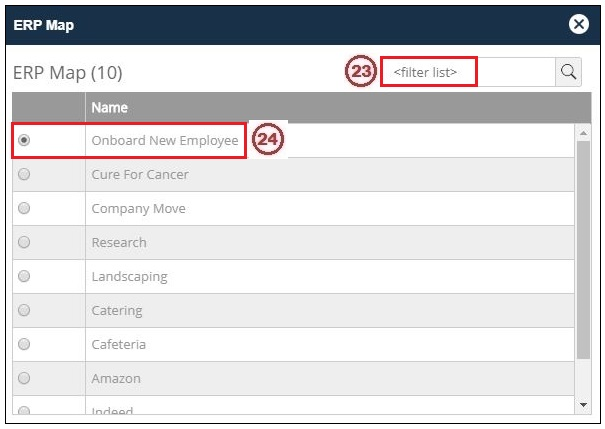The width and height of the screenshot is (605, 429).
Task: Choose the Company Move radio button
Action: click(24, 209)
